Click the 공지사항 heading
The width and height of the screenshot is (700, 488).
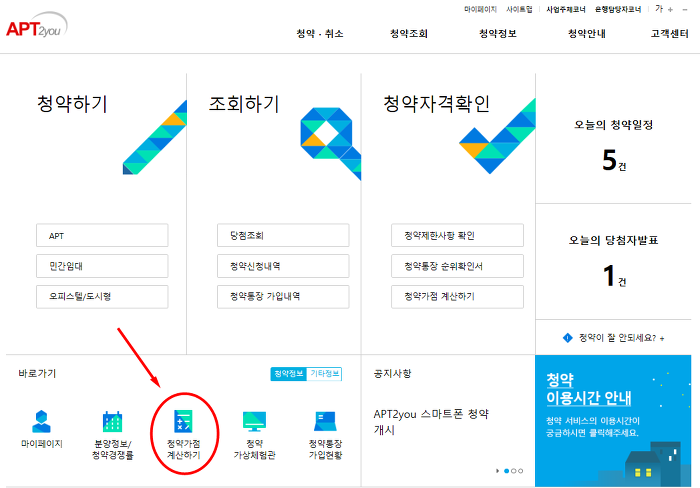pos(392,374)
